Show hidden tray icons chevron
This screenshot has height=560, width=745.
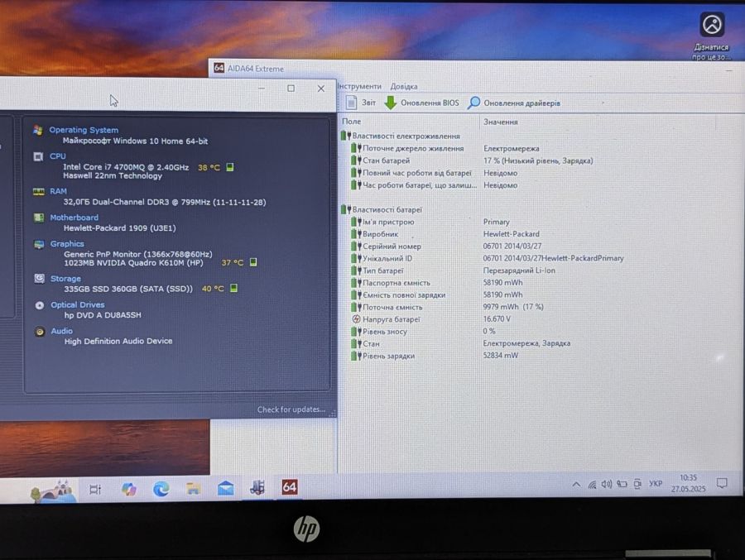[576, 485]
